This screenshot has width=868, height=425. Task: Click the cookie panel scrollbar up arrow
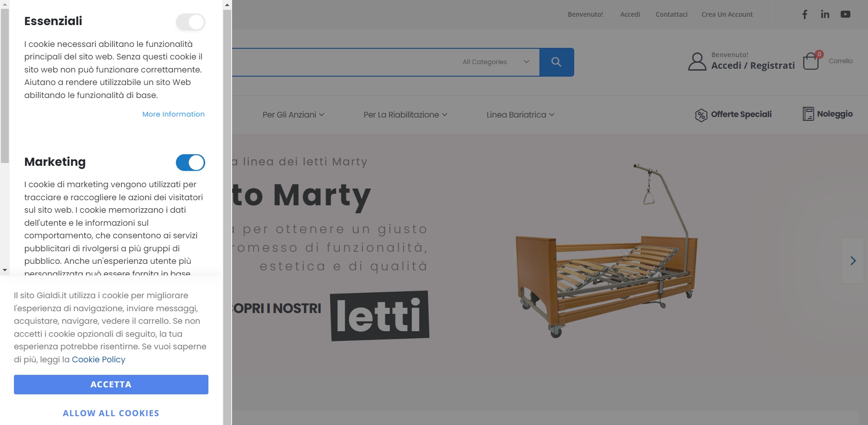[x=5, y=5]
